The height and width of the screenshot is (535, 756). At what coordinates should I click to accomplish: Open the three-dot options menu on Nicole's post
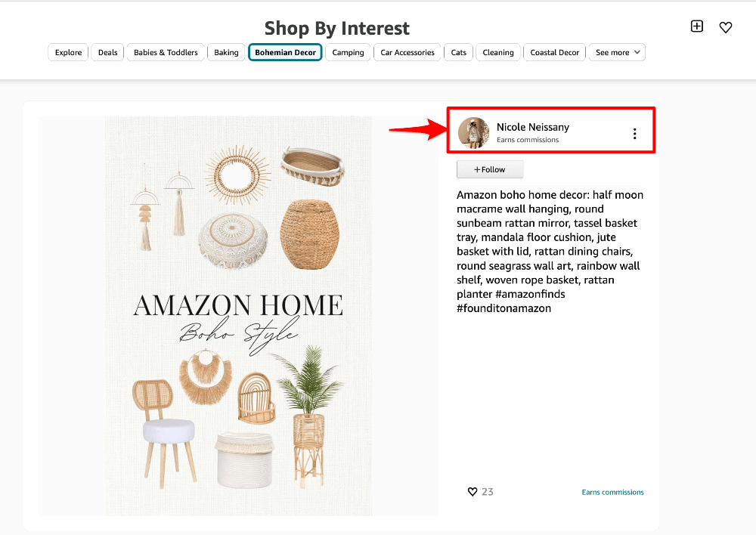[x=634, y=133]
